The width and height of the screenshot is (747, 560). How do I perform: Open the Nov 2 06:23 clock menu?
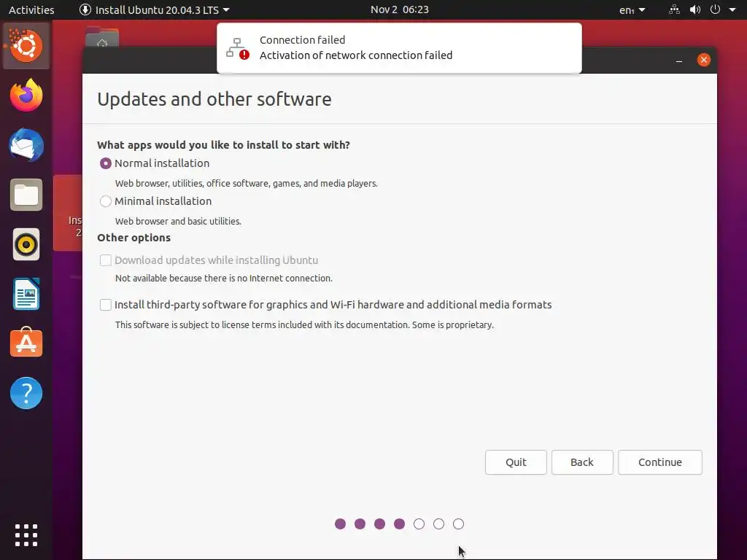point(400,9)
